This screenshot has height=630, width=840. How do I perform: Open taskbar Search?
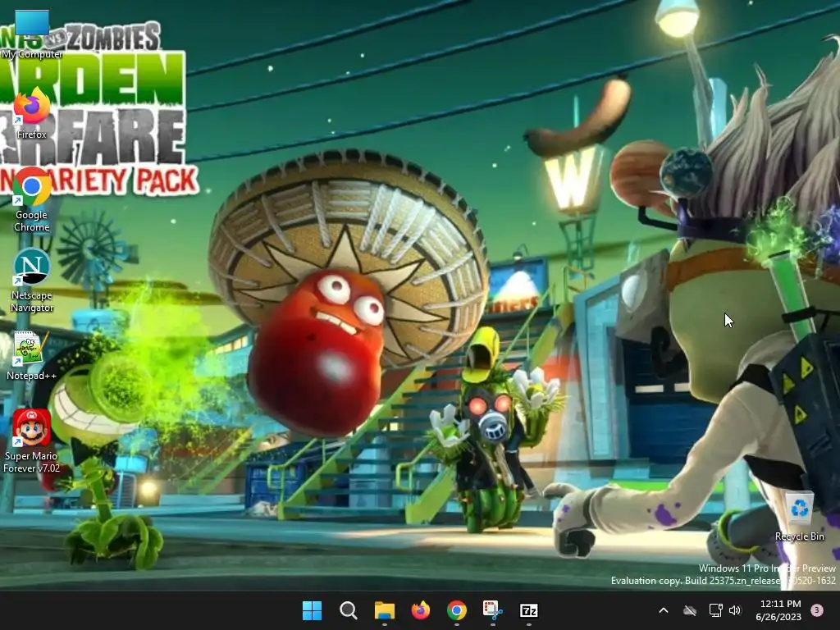pyautogui.click(x=348, y=610)
